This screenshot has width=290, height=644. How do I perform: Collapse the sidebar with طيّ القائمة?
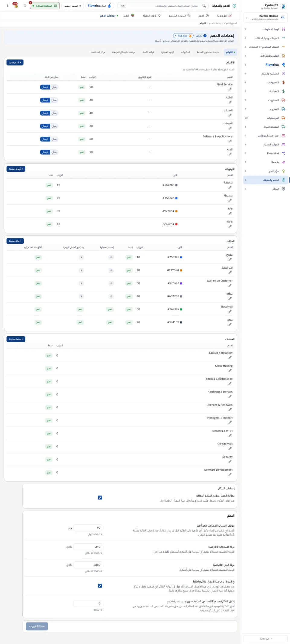[x=266, y=639]
